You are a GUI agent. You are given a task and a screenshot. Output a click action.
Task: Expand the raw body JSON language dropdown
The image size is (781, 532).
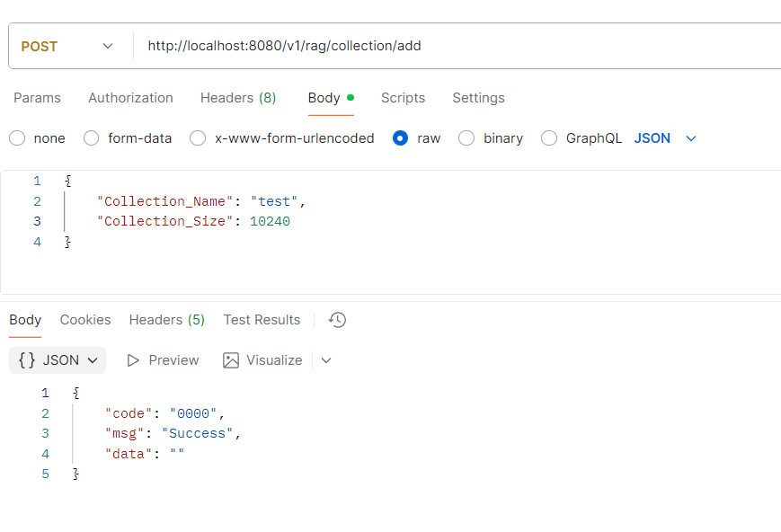click(665, 138)
